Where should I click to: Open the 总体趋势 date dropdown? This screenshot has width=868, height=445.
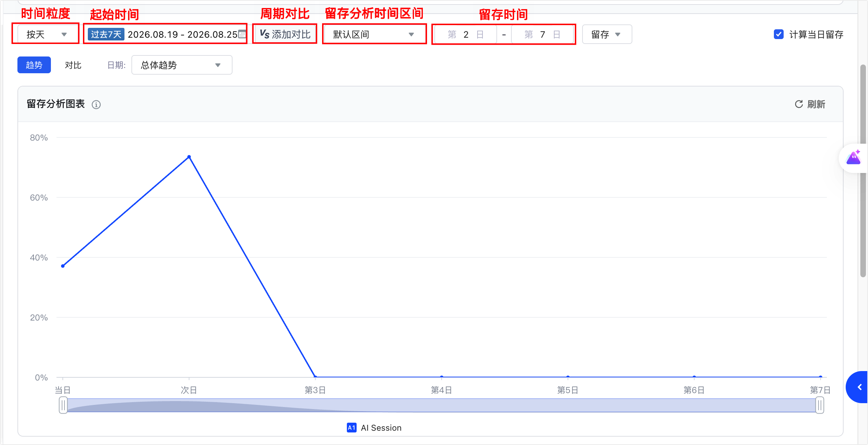click(182, 65)
